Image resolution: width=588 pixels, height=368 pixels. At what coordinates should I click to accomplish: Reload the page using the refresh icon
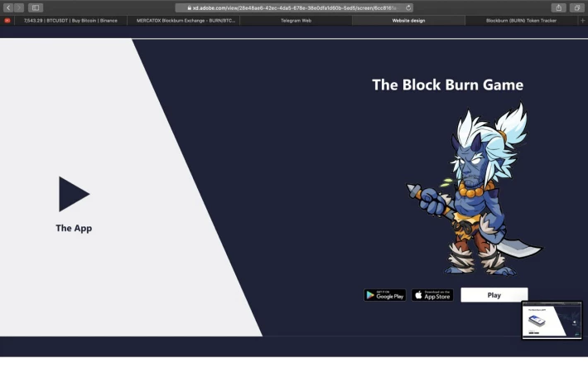(x=408, y=7)
